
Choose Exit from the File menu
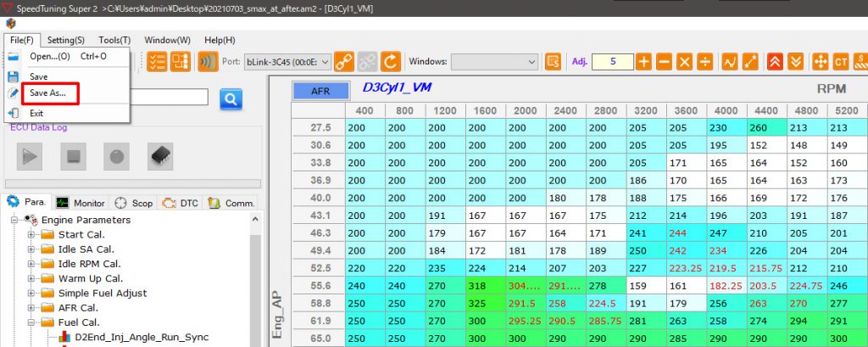(x=68, y=113)
